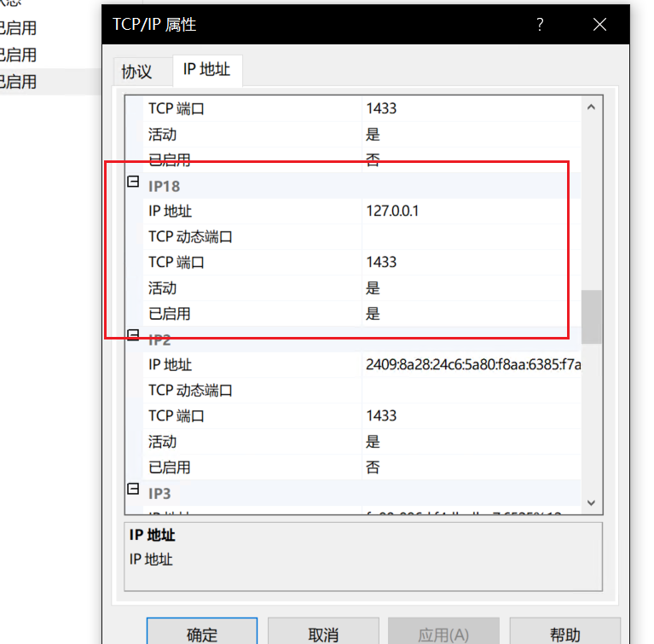The height and width of the screenshot is (644, 654).
Task: Click TCP 动态端口 label under IP18
Action: point(190,236)
